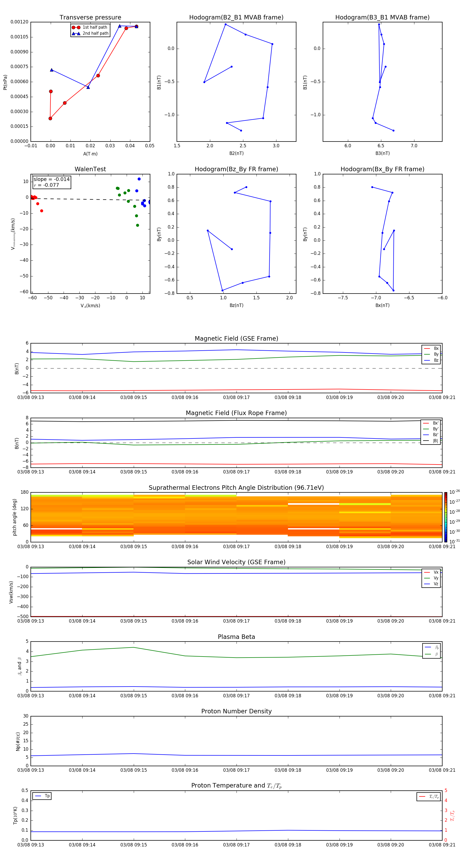
Task: Click the Proton Temperature and Te/Tp title
Action: tap(236, 786)
